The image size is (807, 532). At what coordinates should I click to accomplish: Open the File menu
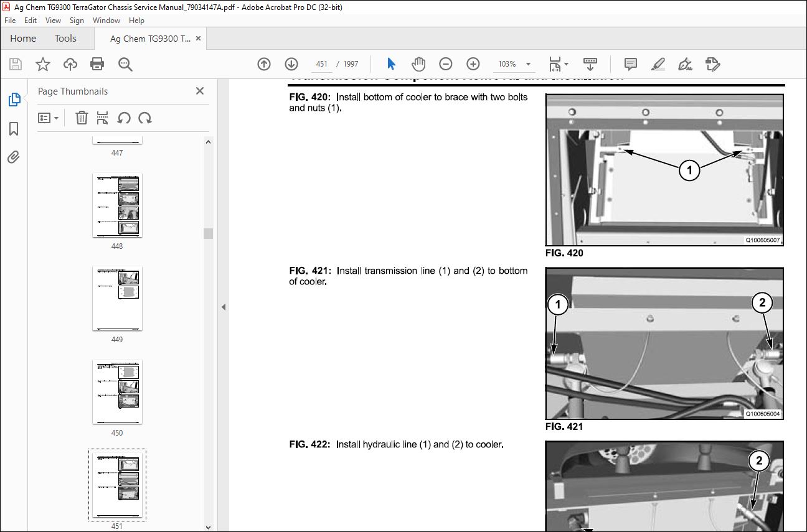10,21
